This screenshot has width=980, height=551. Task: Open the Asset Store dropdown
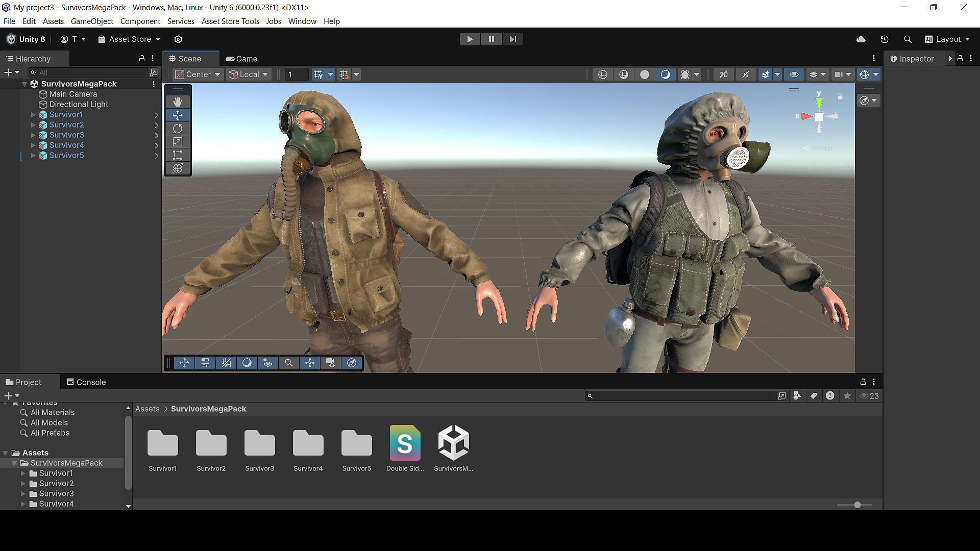[130, 39]
